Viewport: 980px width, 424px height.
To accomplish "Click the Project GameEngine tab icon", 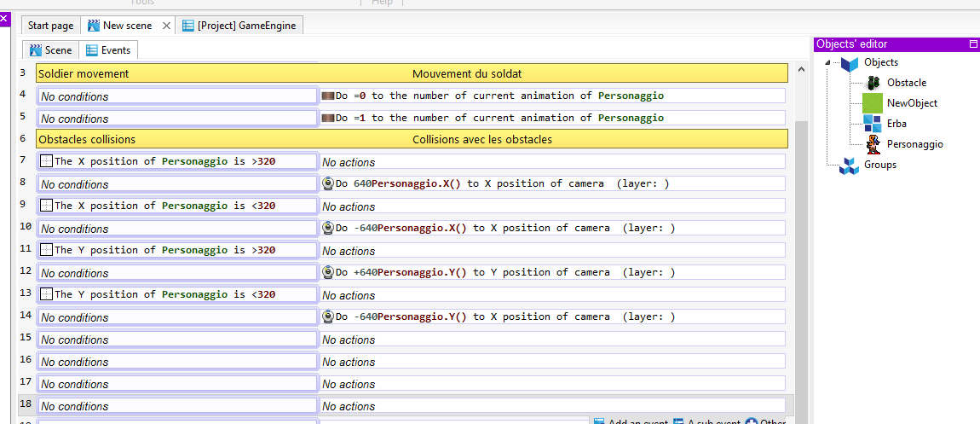I will click(187, 26).
